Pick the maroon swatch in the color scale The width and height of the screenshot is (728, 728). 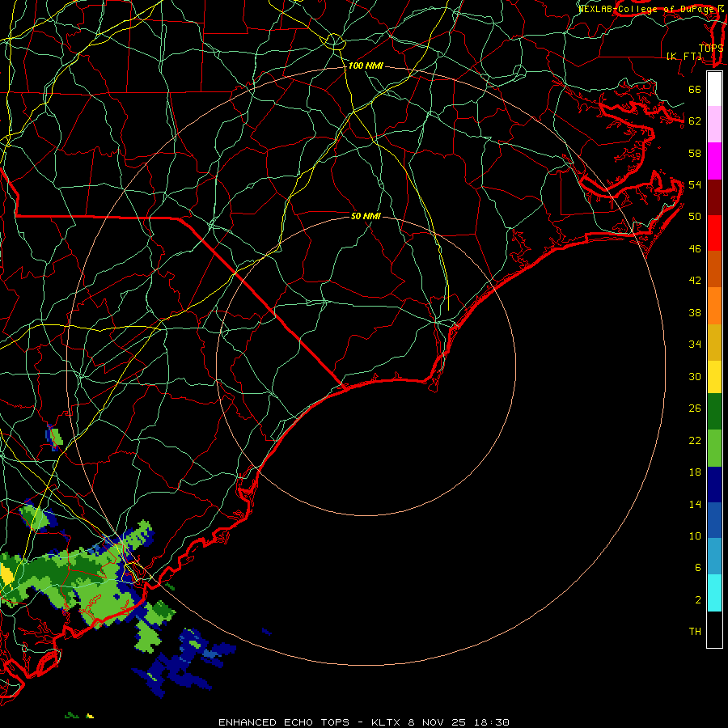point(714,197)
